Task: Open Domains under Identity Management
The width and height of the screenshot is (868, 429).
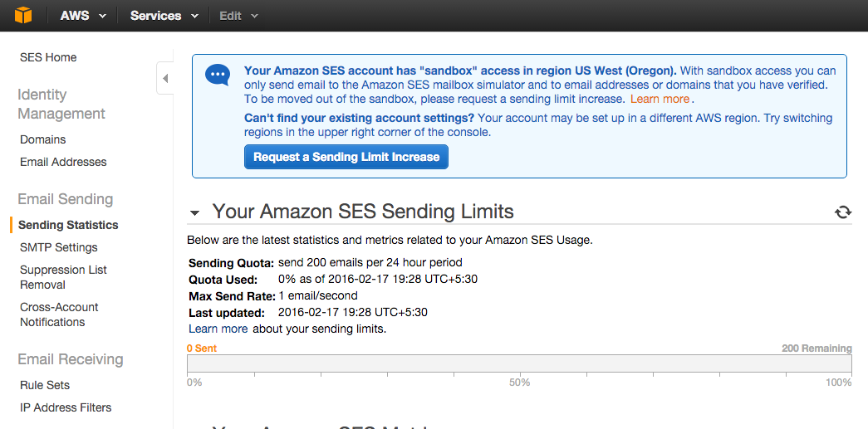Action: tap(42, 140)
